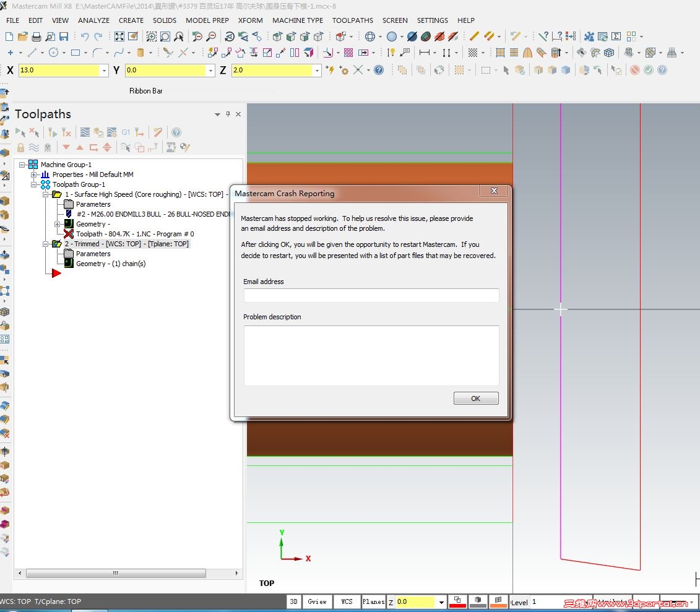Click the Level button in status bar
The width and height of the screenshot is (700, 612).
(519, 602)
